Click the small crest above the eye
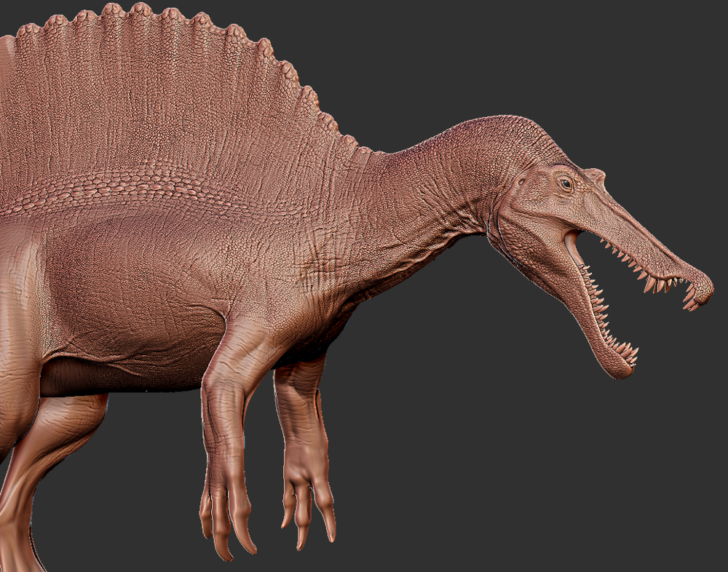 [x=596, y=176]
